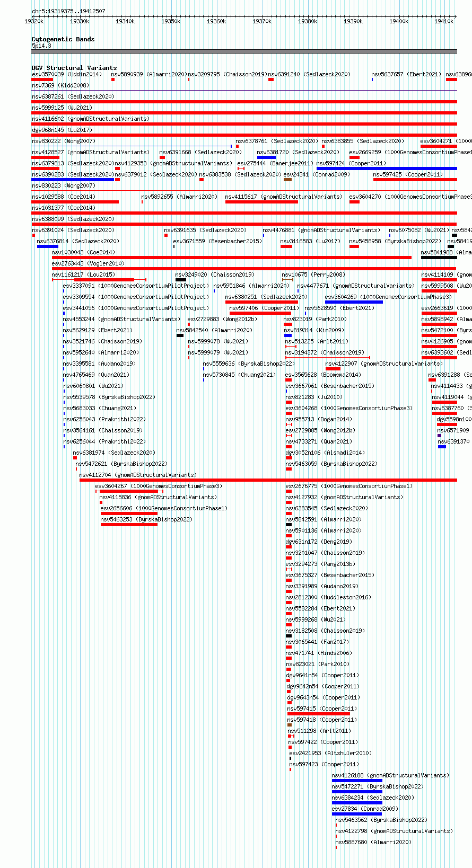Viewport: 472px width, 868px height.
Task: Select the 19400k mark on the ruler
Action: coord(399,21)
